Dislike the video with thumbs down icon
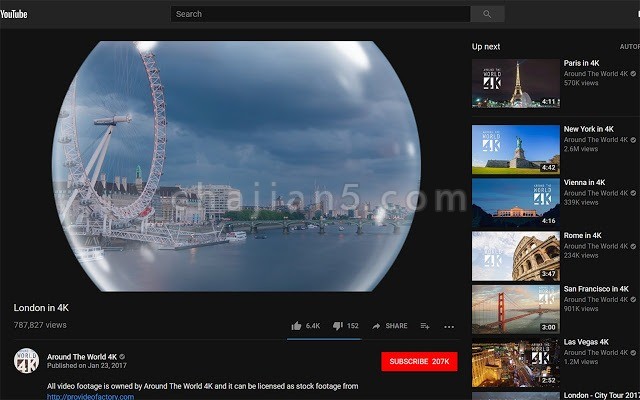 pyautogui.click(x=338, y=326)
